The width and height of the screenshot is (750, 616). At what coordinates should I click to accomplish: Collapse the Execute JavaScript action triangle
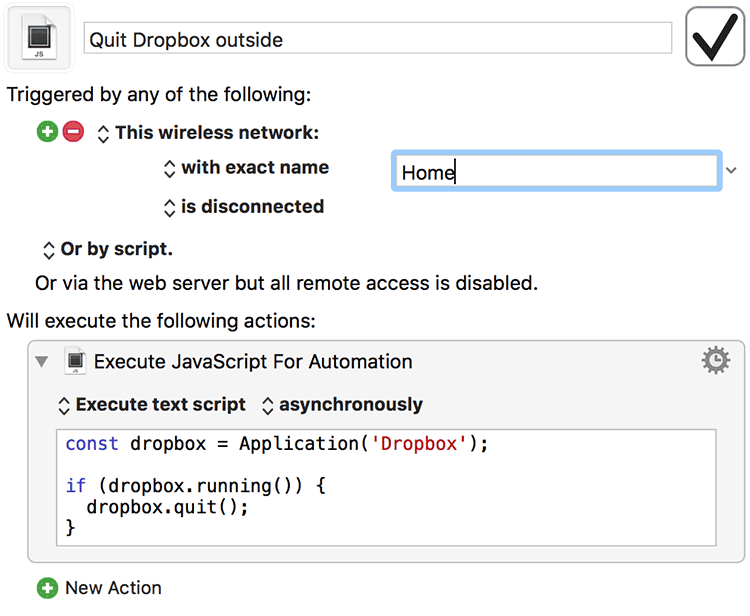[42, 362]
